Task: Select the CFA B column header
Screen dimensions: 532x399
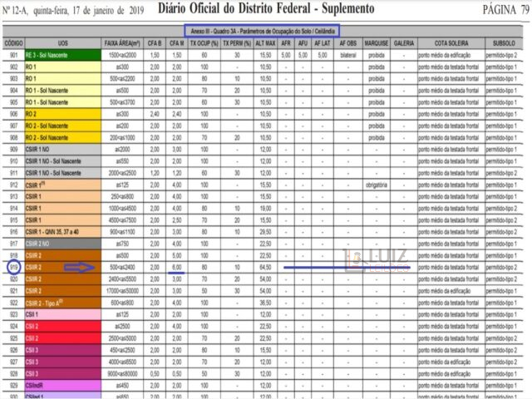Action: (155, 43)
